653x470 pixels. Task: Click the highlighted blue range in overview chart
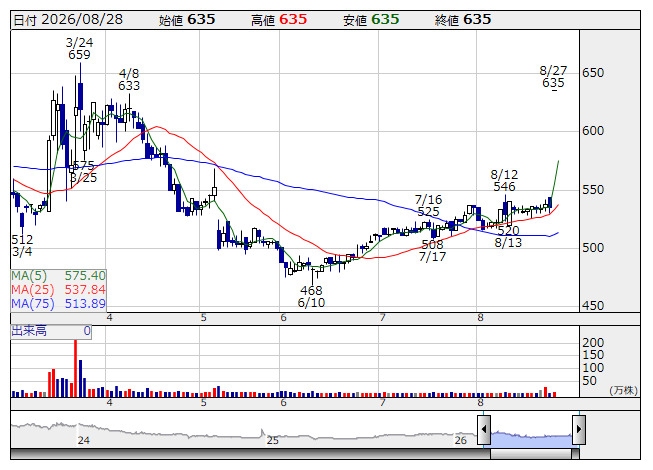[x=531, y=439]
